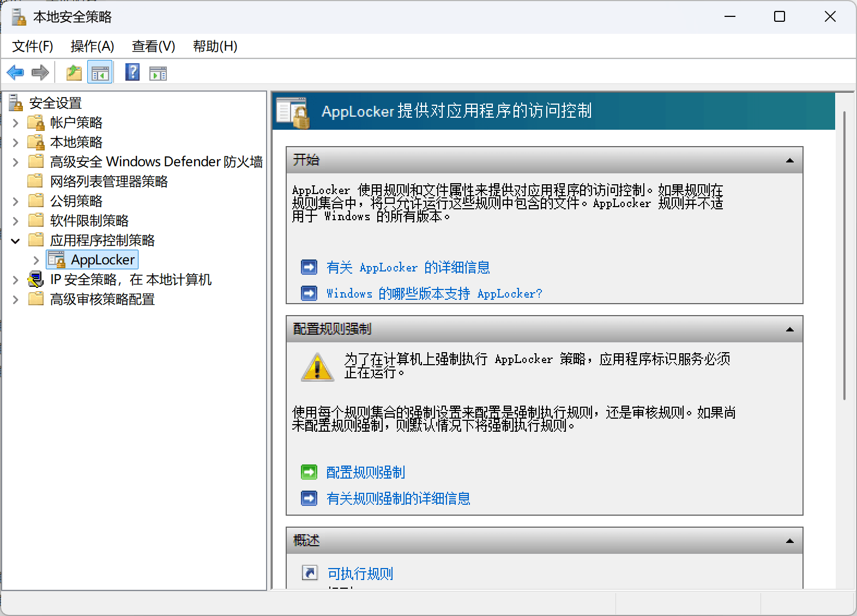The height and width of the screenshot is (616, 857).
Task: Click the Help question mark toolbar icon
Action: pos(132,73)
